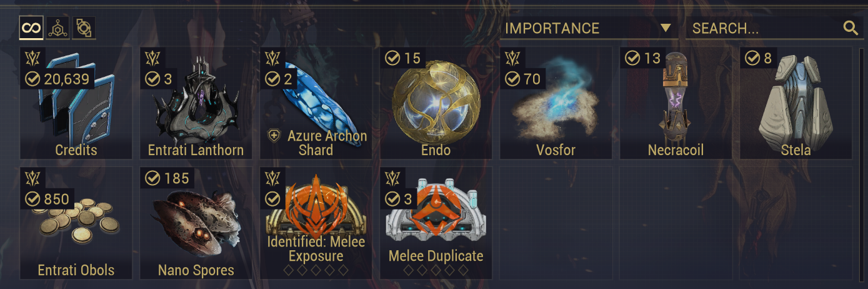
Task: Click the dropdown arrow next to Importance
Action: pyautogui.click(x=666, y=28)
